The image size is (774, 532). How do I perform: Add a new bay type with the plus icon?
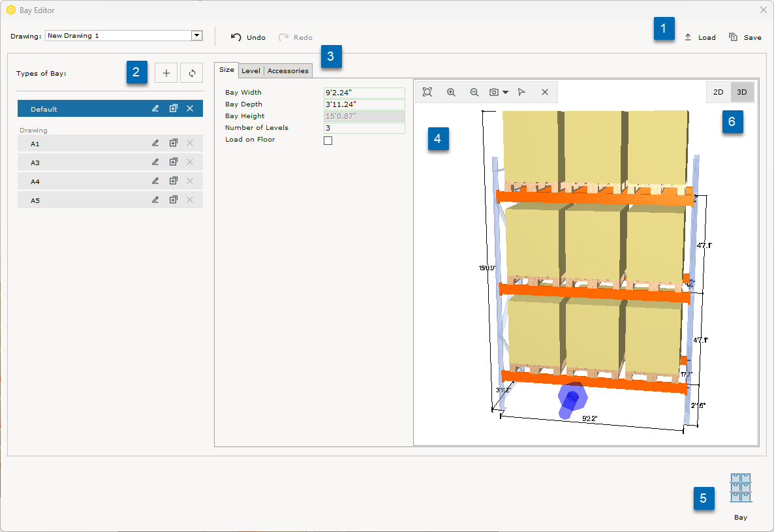(x=166, y=72)
